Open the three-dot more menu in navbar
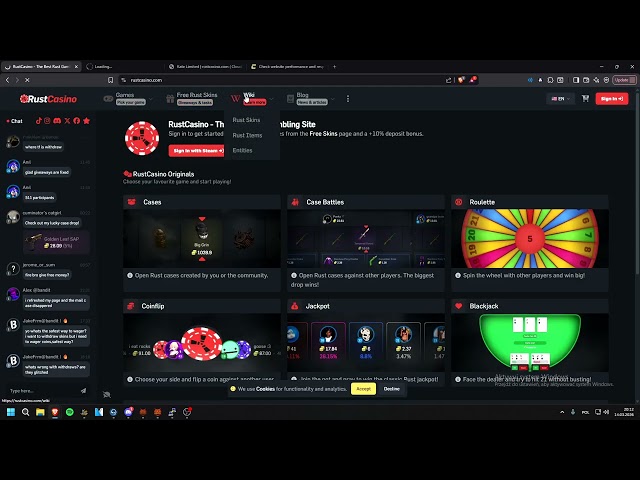 348,99
